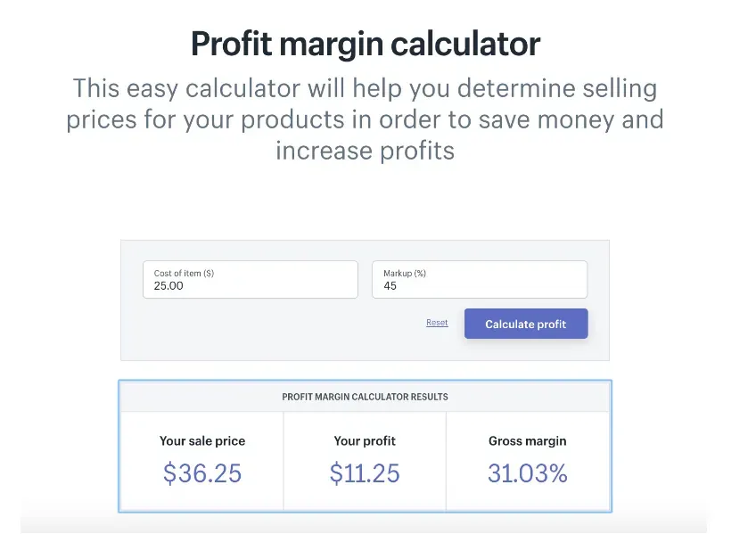The height and width of the screenshot is (534, 756).
Task: Click the Markup (%) label text
Action: point(405,273)
